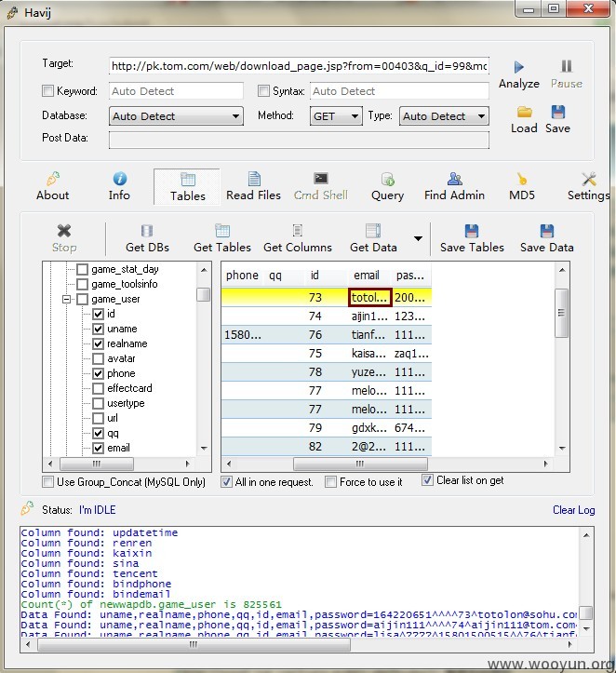Screen dimensions: 616x673
Task: Check the game_stat_day table checkbox
Action: [82, 270]
